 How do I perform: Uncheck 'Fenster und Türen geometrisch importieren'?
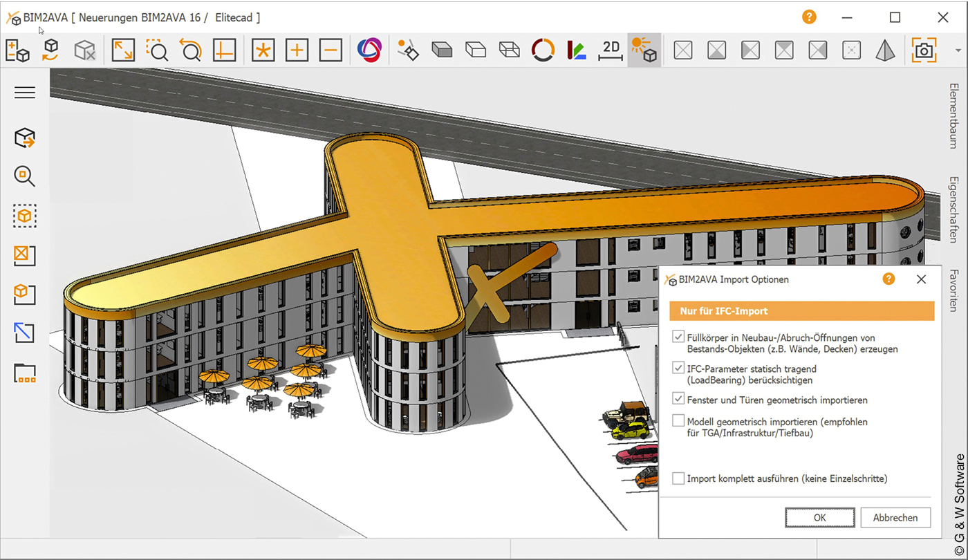678,399
